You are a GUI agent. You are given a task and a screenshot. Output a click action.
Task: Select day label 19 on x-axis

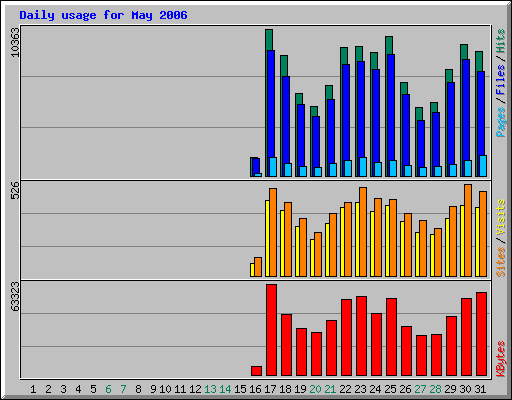point(300,389)
